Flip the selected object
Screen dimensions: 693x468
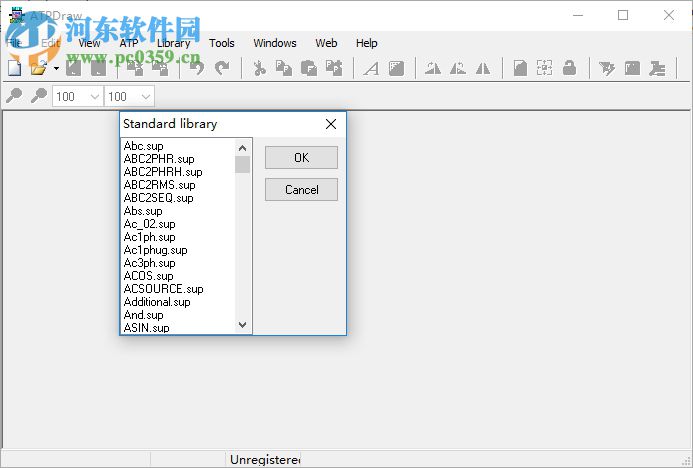point(483,68)
